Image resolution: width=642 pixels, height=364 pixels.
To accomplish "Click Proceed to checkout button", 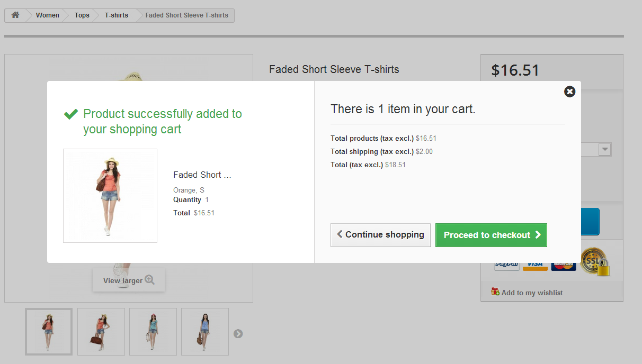I will click(491, 235).
